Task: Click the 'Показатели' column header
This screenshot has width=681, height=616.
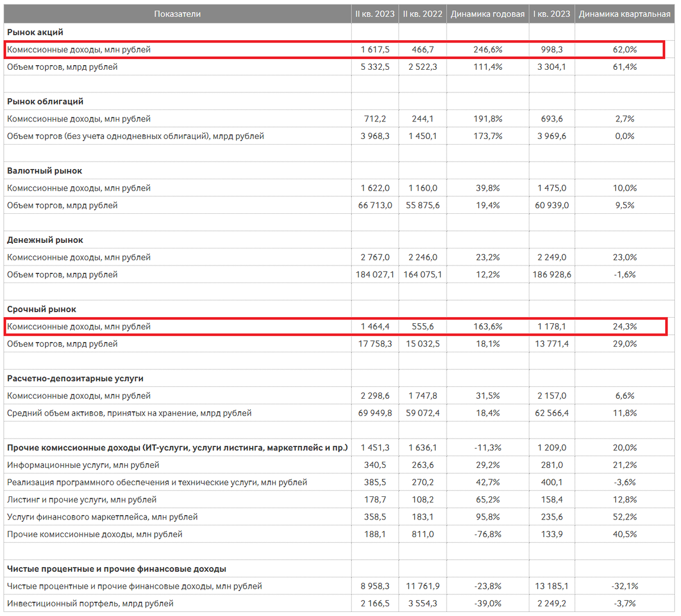Action: (x=177, y=14)
